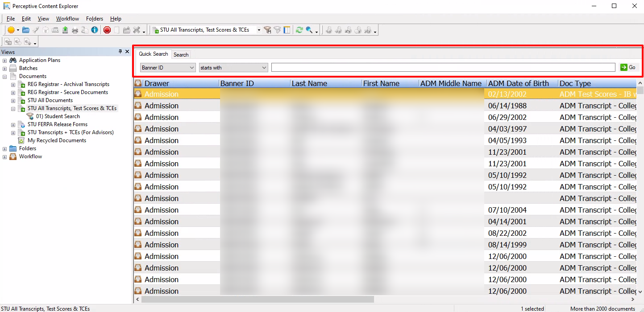Expand the Application Plans tree node
644x312 pixels.
pos(5,61)
